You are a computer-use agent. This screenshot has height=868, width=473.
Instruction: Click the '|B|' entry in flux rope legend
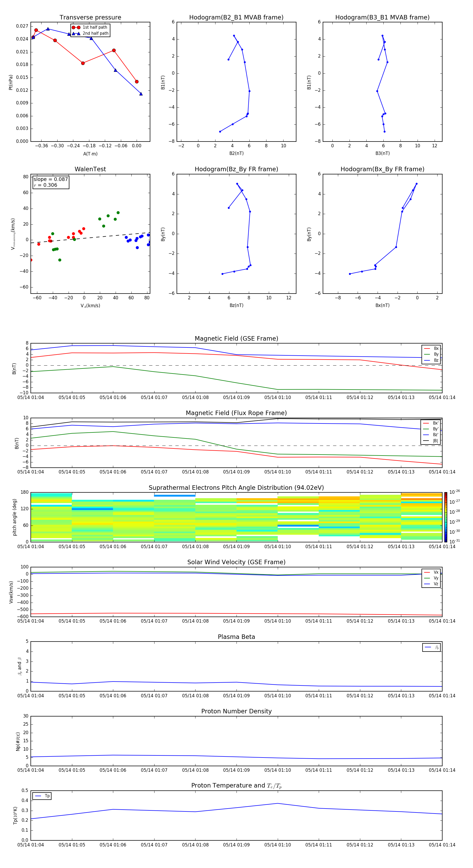click(x=431, y=441)
